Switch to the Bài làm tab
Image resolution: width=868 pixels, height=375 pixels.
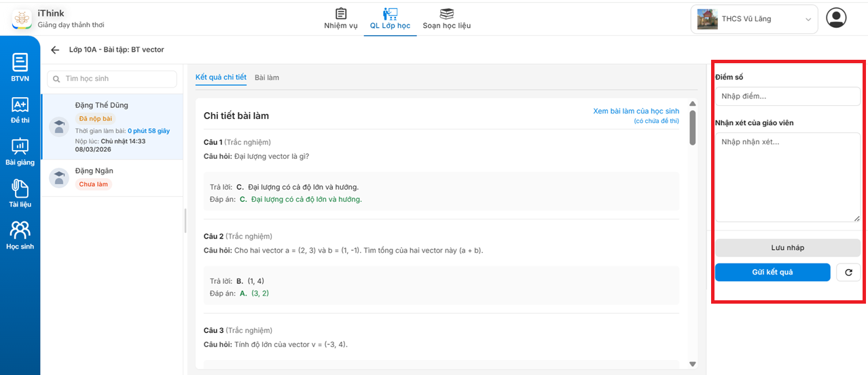tap(267, 77)
